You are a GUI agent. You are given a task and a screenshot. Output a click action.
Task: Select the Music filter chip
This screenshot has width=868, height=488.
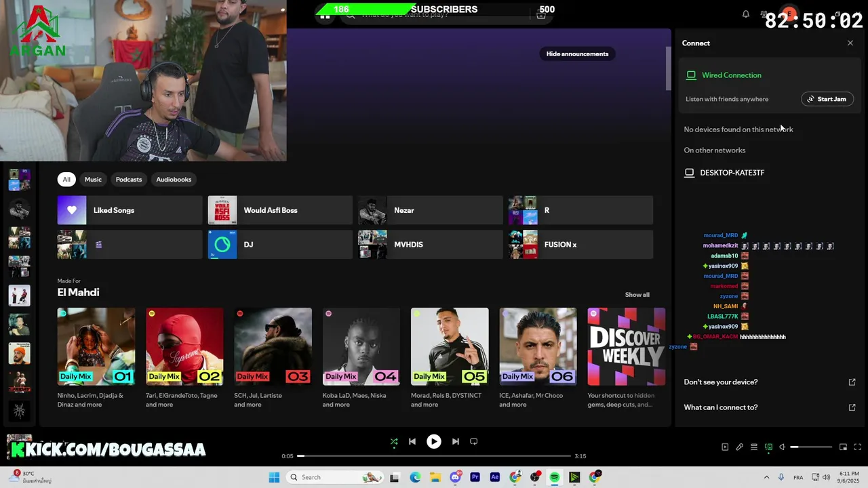coord(93,180)
